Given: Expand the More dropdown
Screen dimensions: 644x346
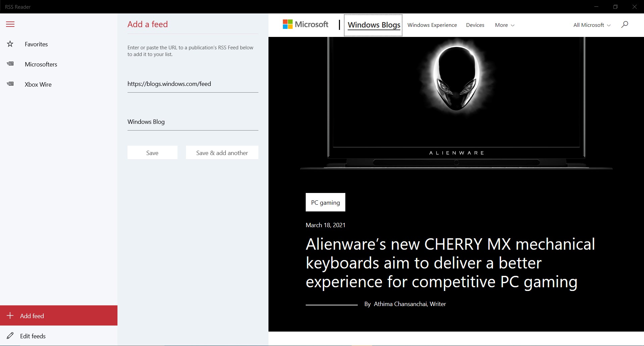Looking at the screenshot, I should point(505,25).
